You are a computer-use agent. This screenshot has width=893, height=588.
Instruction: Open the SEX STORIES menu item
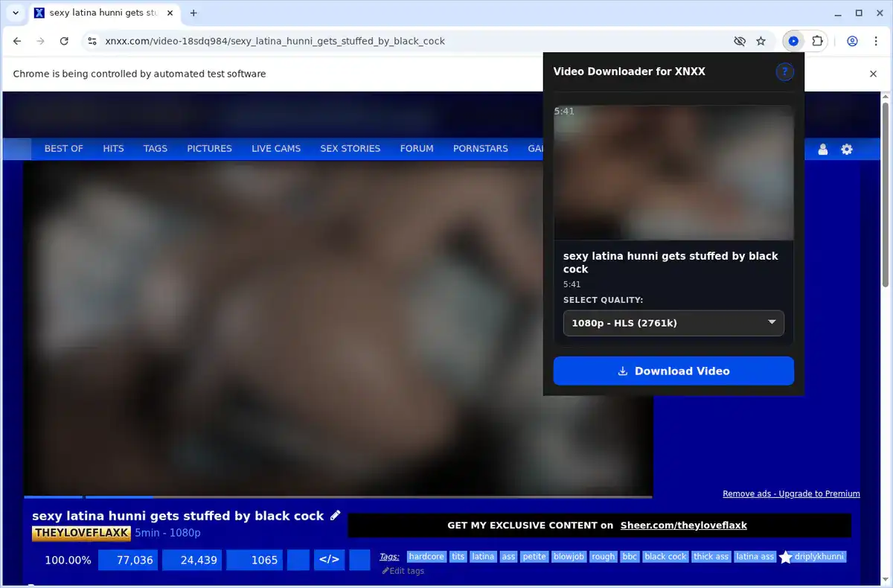pyautogui.click(x=351, y=149)
